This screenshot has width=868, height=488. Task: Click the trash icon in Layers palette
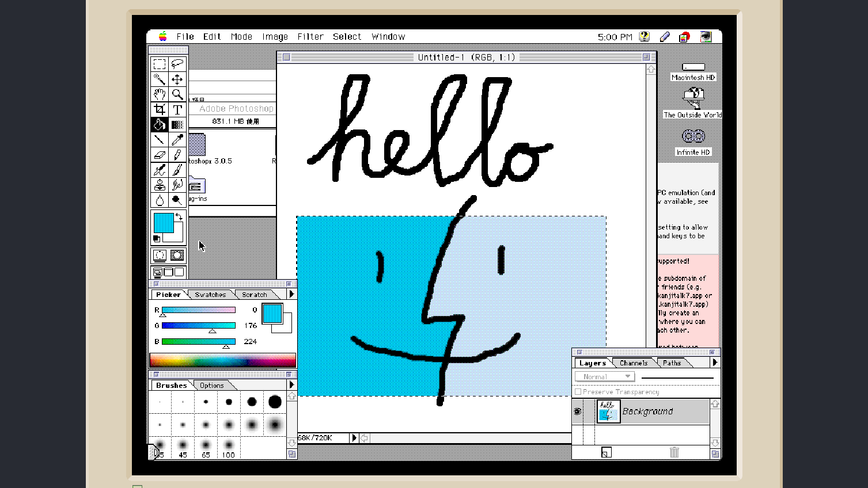(x=674, y=453)
